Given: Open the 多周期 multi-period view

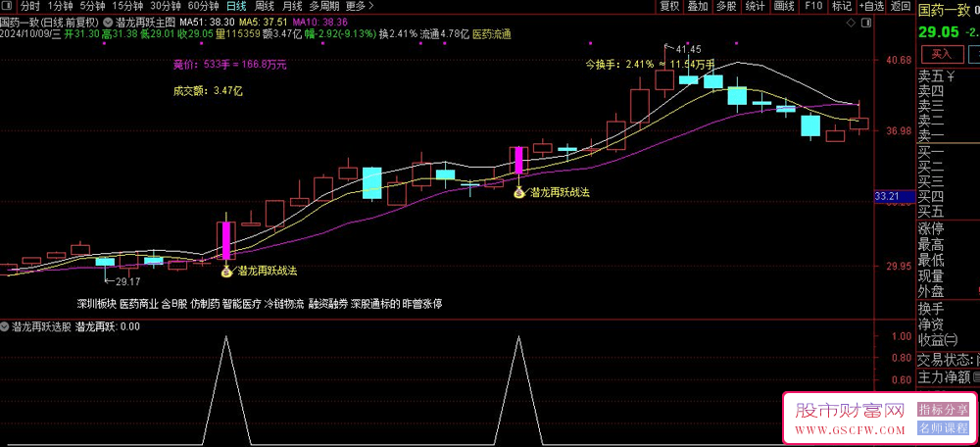Looking at the screenshot, I should tap(324, 6).
